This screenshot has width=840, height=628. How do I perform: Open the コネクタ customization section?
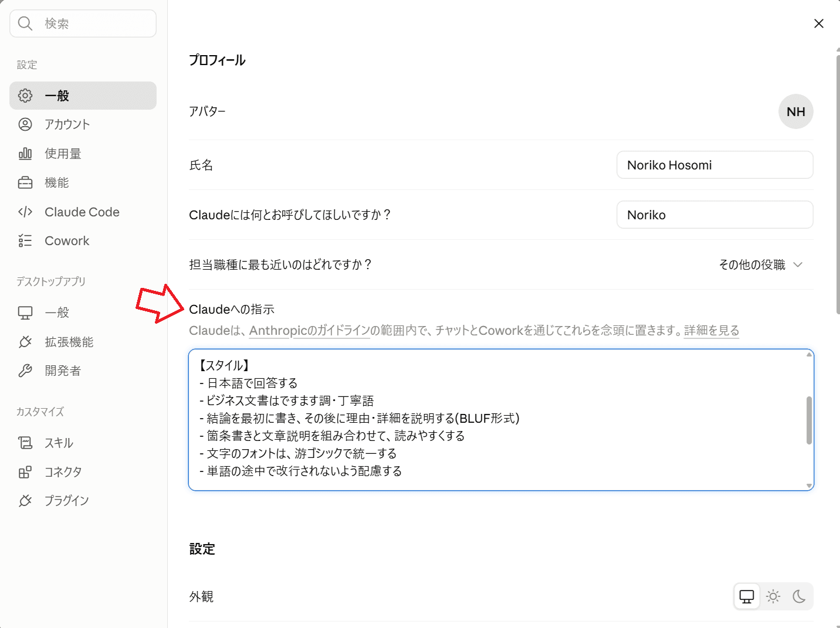[83, 472]
